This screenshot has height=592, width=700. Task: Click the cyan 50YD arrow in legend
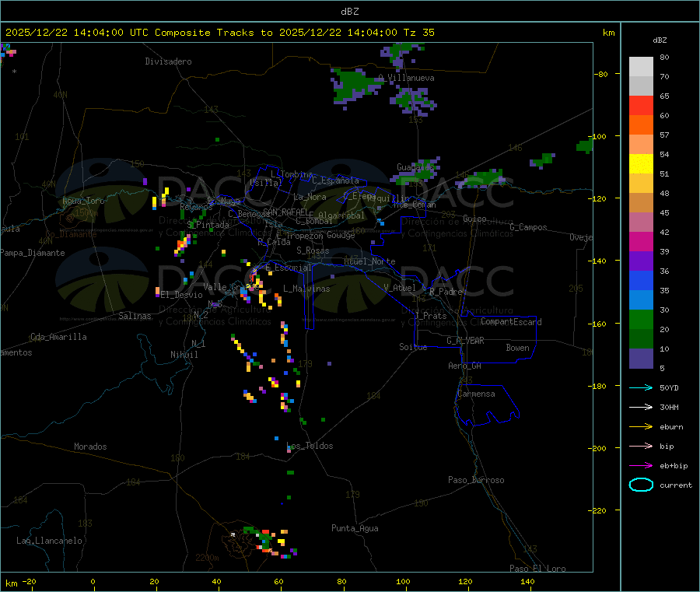pyautogui.click(x=641, y=387)
